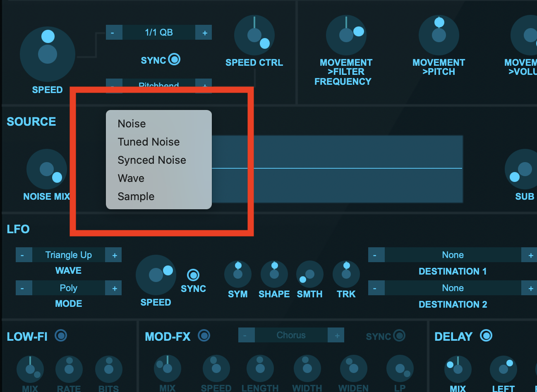Toggle MOD-FX section power button
The height and width of the screenshot is (392, 537).
coord(204,335)
